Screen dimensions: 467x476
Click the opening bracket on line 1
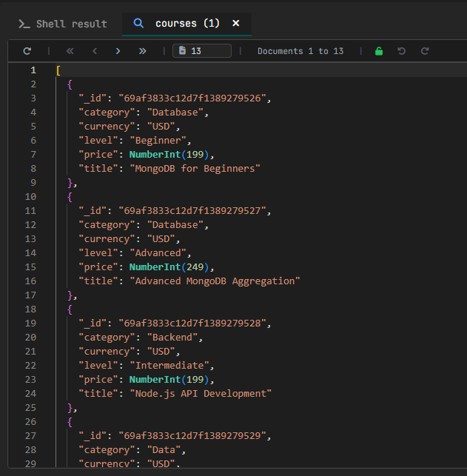point(58,70)
